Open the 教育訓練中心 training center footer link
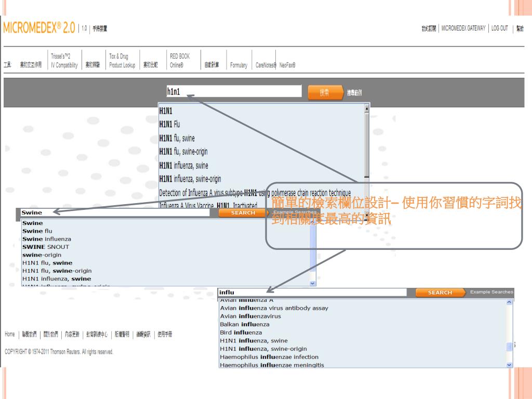Viewport: 532px width, 399px height. pyautogui.click(x=97, y=335)
